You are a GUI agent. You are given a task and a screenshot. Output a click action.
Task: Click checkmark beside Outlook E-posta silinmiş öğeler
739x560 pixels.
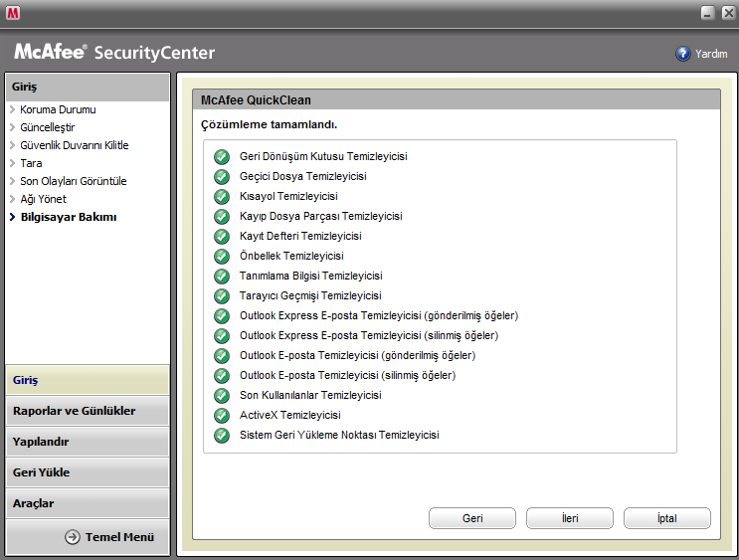[x=222, y=375]
